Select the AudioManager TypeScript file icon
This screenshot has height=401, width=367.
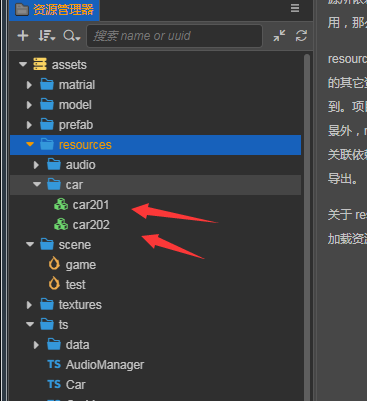54,364
